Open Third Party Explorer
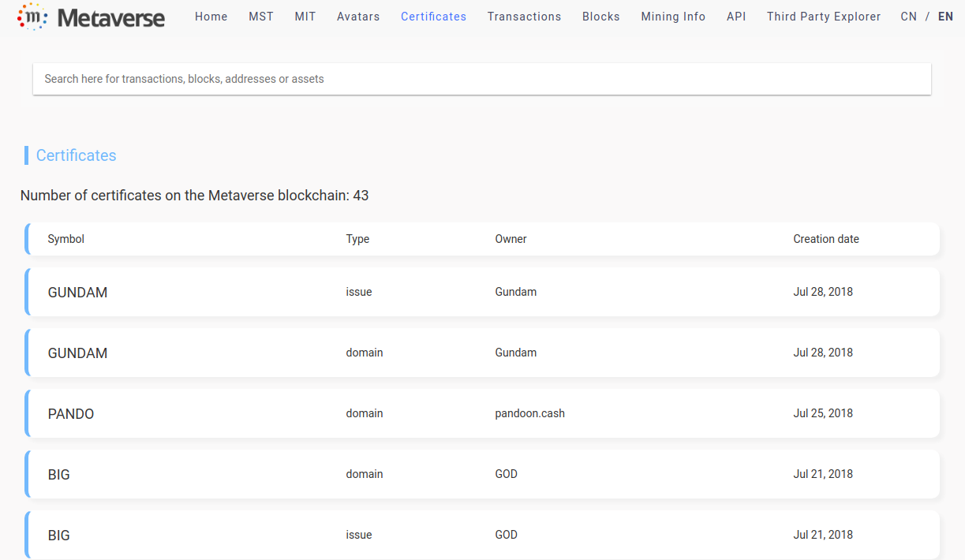The image size is (965, 560). click(x=824, y=17)
